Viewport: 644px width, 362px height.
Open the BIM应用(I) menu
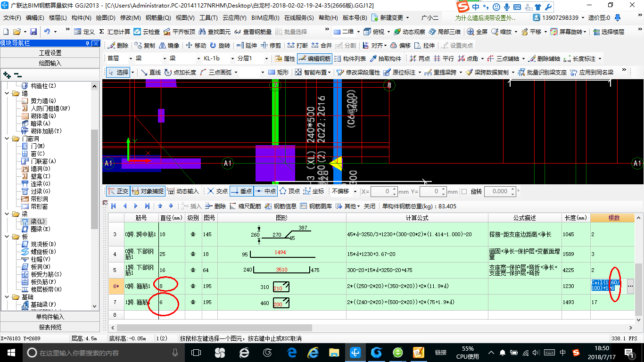click(265, 17)
